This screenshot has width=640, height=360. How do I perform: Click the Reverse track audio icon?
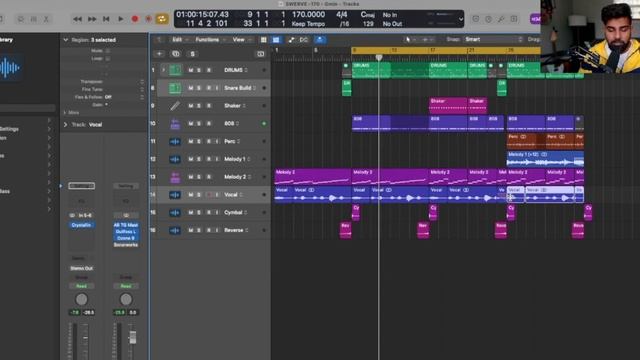pos(175,230)
